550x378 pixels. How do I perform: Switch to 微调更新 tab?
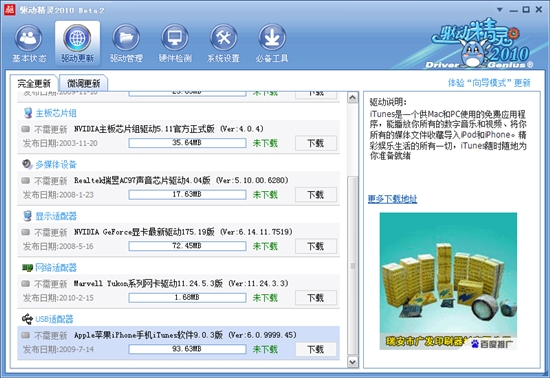point(83,83)
